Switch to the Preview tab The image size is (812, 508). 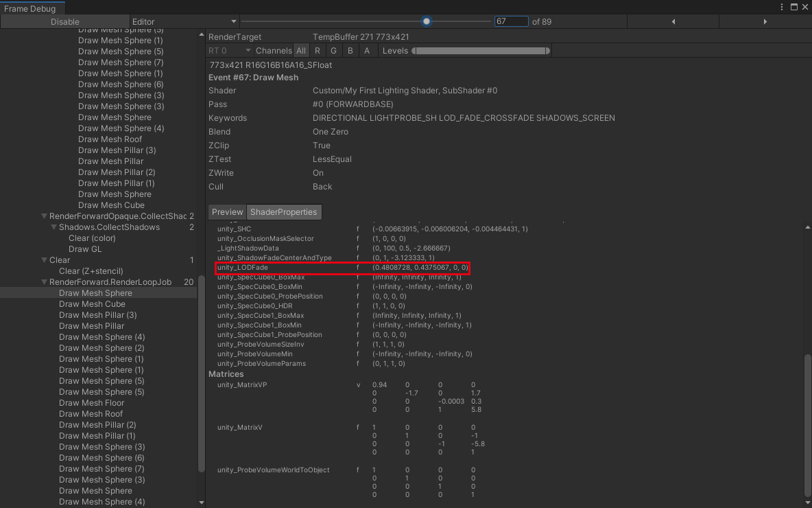click(x=227, y=212)
